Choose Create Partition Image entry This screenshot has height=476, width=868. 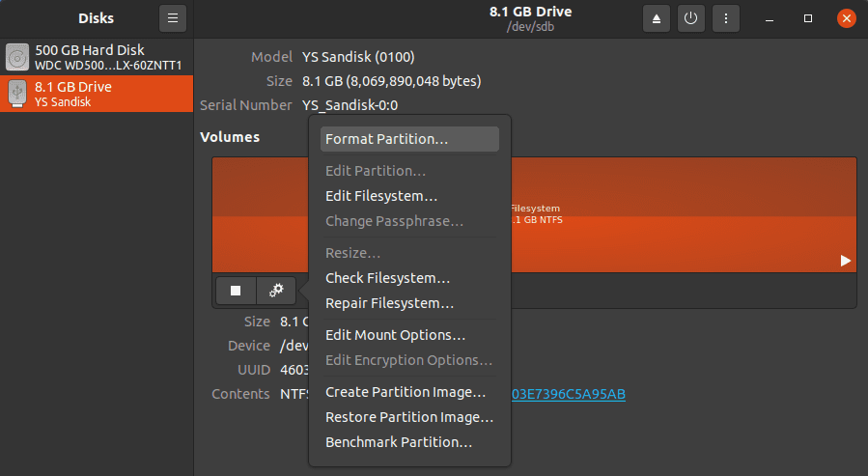tap(409, 392)
